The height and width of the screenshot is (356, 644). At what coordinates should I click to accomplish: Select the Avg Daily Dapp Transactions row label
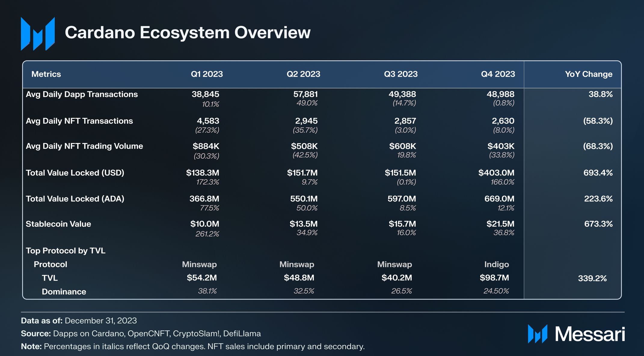tap(82, 94)
